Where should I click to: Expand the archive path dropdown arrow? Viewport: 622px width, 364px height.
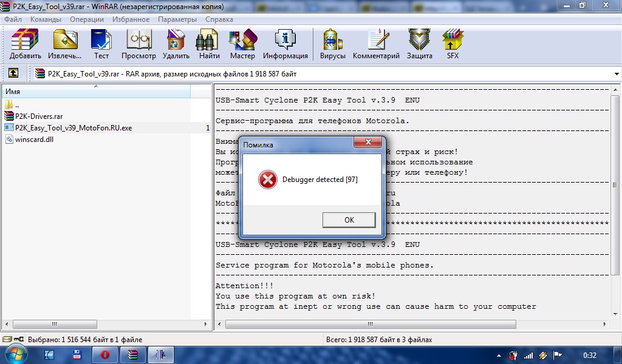pos(617,73)
